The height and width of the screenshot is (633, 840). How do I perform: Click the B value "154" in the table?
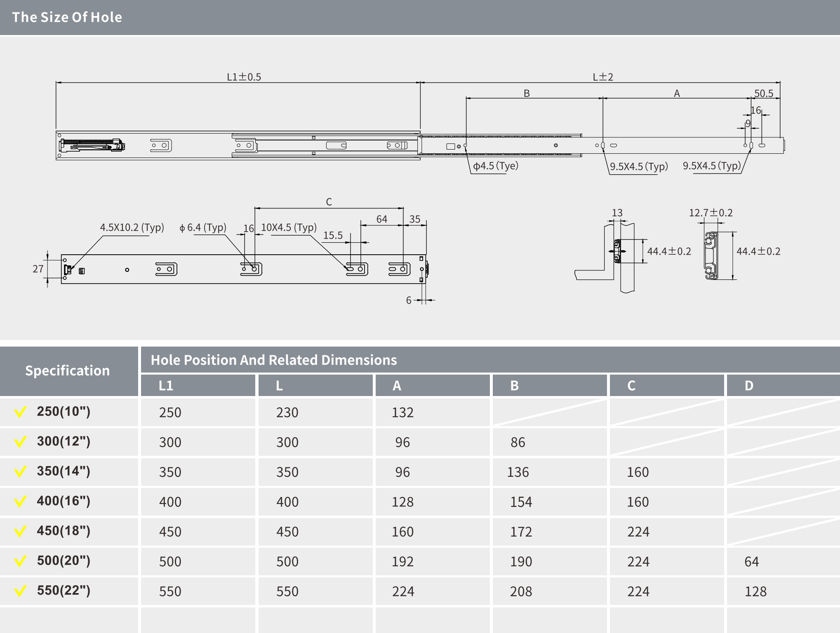521,502
